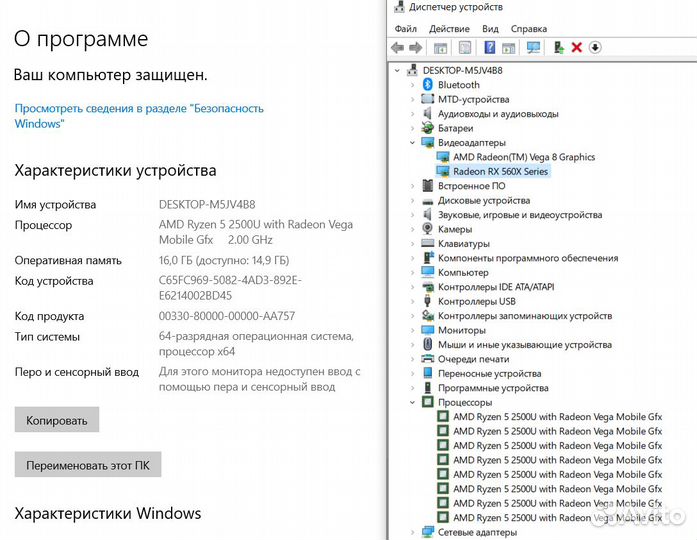The width and height of the screenshot is (697, 540).
Task: Click the Мониторы icon
Action: point(428,330)
